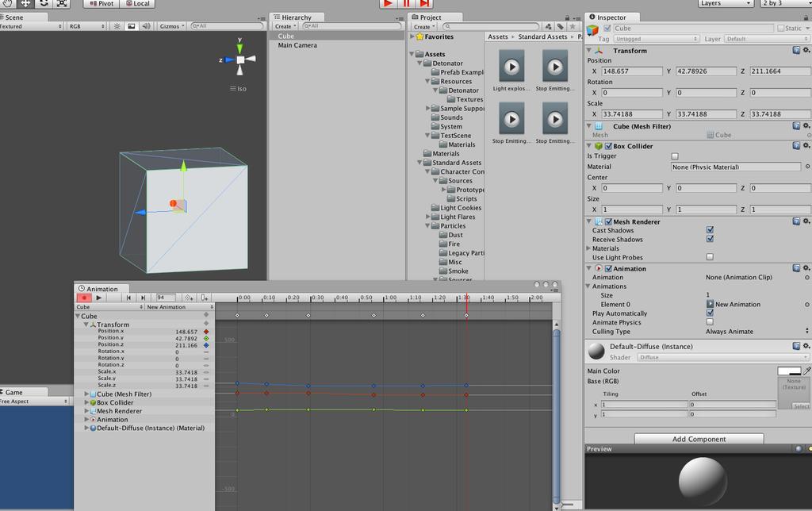Select the Hierarchy tab
Screen dimensions: 812x511
297,17
